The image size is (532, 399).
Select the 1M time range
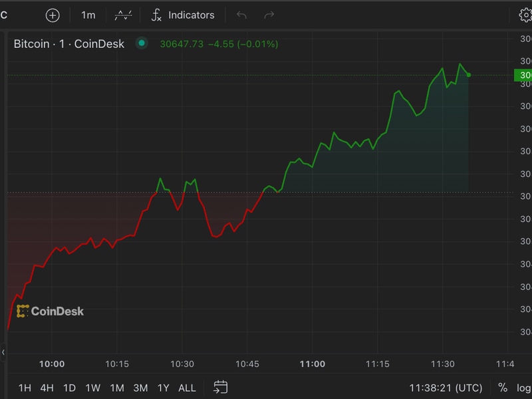point(117,388)
